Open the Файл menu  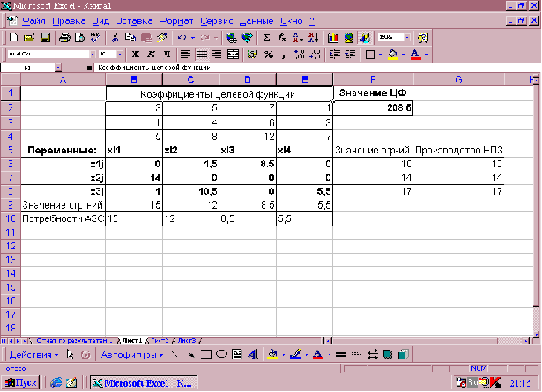pos(33,21)
